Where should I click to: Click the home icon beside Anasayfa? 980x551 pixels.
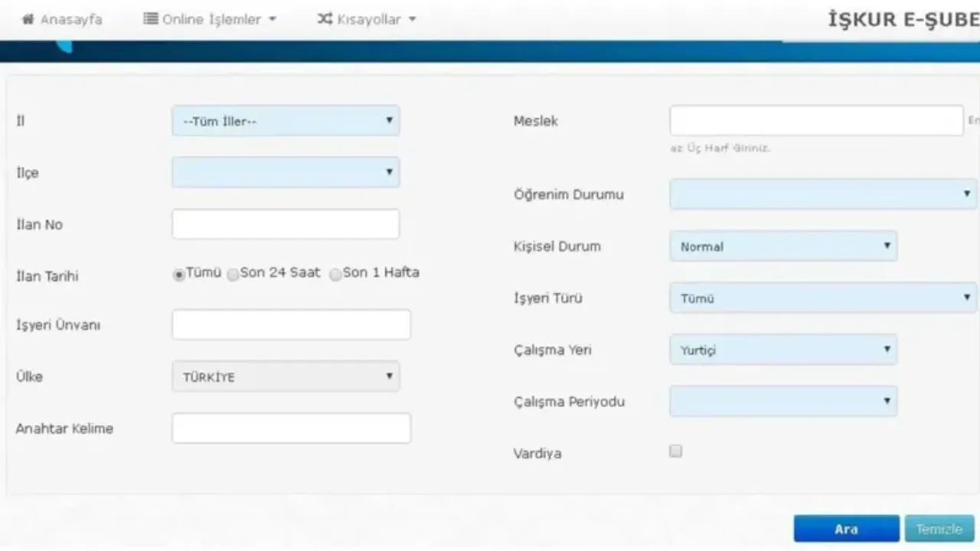pos(28,20)
